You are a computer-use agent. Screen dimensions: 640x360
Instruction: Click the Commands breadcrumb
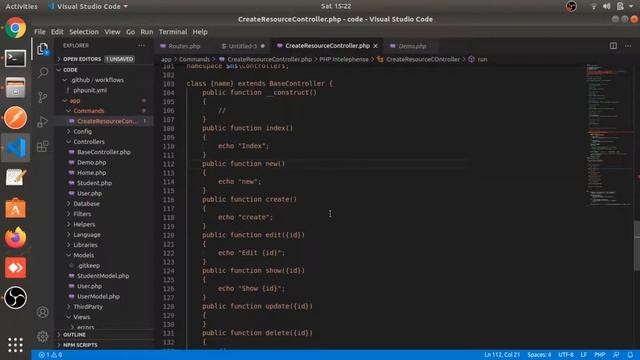pos(194,60)
